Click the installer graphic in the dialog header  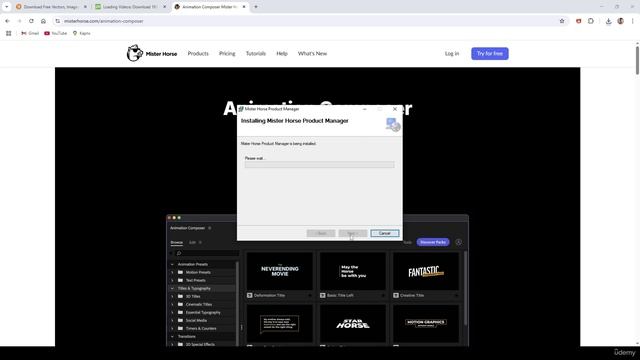(x=393, y=124)
